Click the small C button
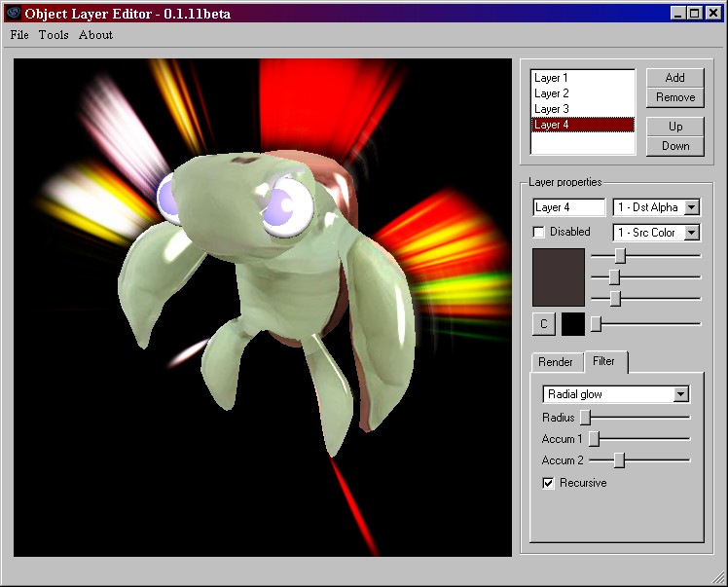728x587 pixels. (x=544, y=324)
